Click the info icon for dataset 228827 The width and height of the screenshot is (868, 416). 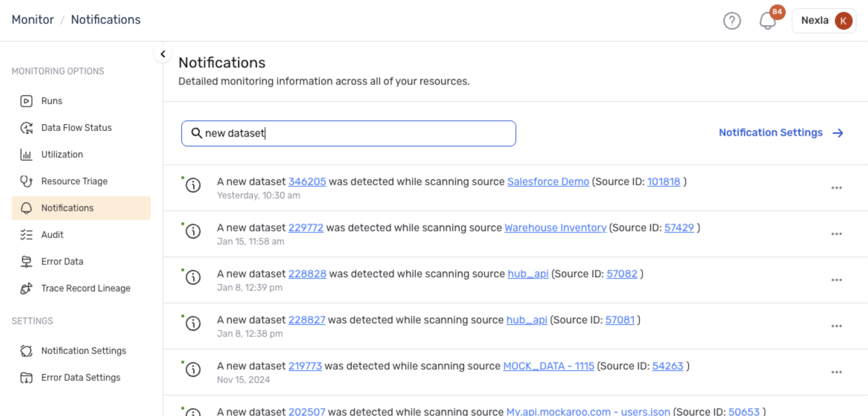[193, 323]
